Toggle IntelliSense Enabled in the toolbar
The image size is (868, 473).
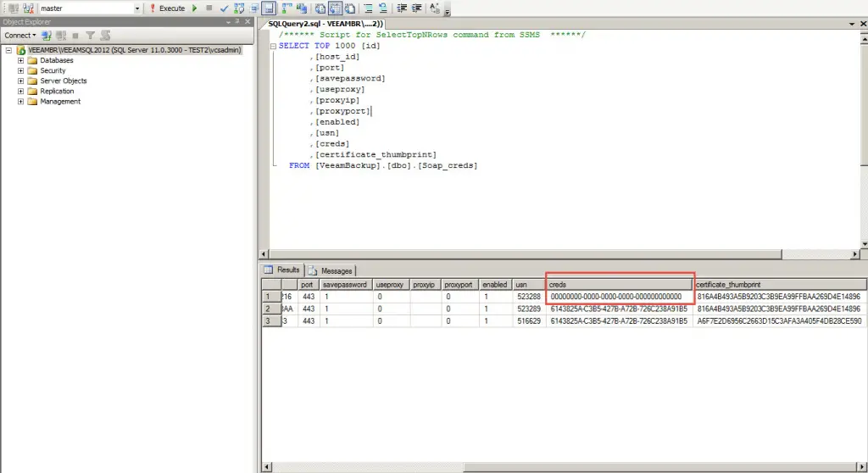click(x=269, y=8)
